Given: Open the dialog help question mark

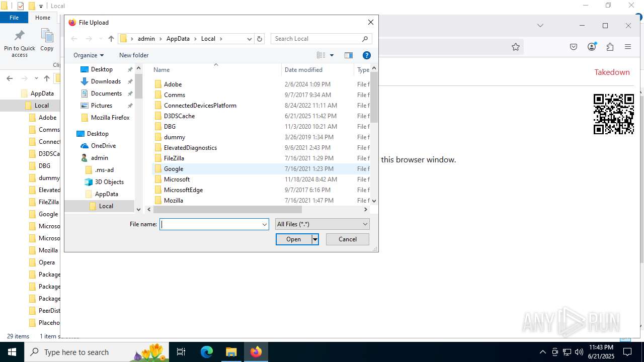Looking at the screenshot, I should [367, 55].
